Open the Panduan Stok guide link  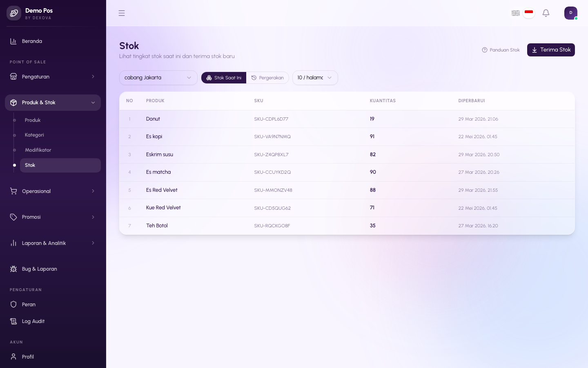(501, 50)
